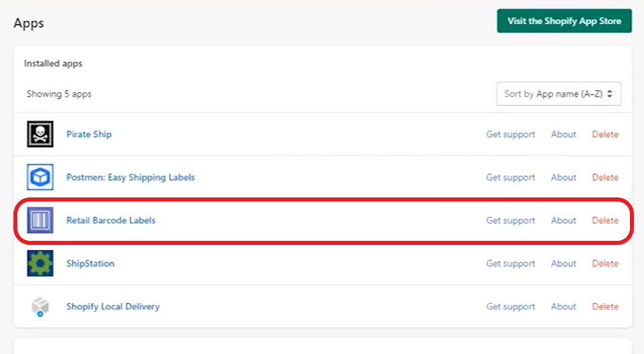Visit the Shopify App Store
Image resolution: width=644 pixels, height=354 pixels.
point(564,21)
